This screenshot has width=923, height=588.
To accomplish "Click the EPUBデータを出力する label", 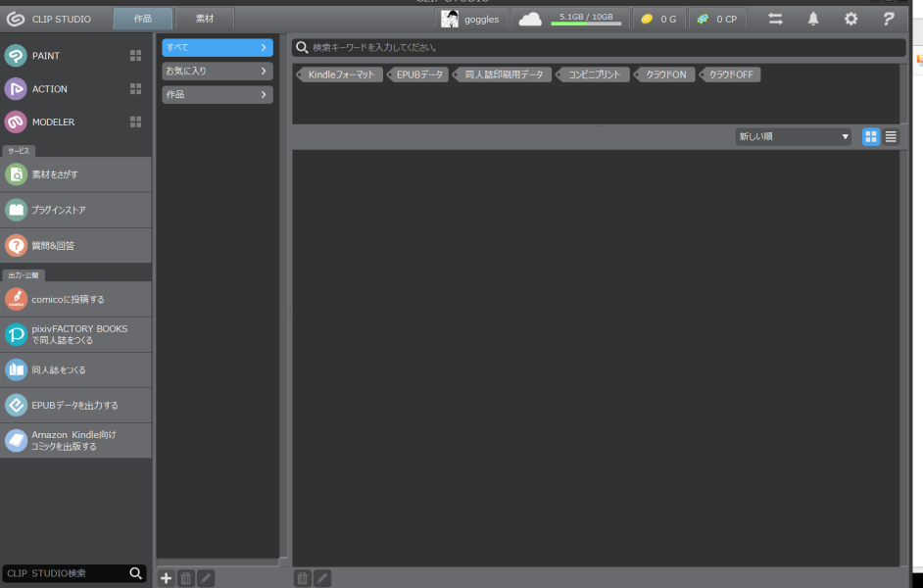I will [x=74, y=405].
